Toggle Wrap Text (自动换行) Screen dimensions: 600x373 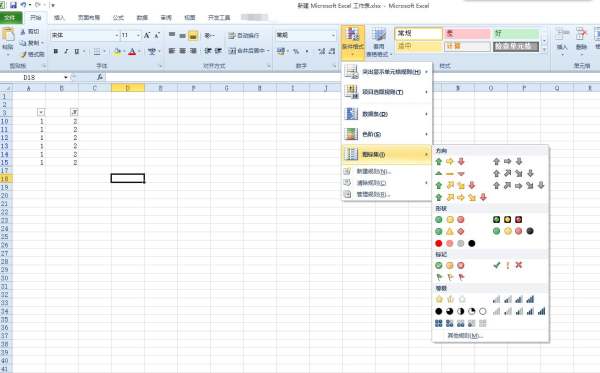coord(244,36)
